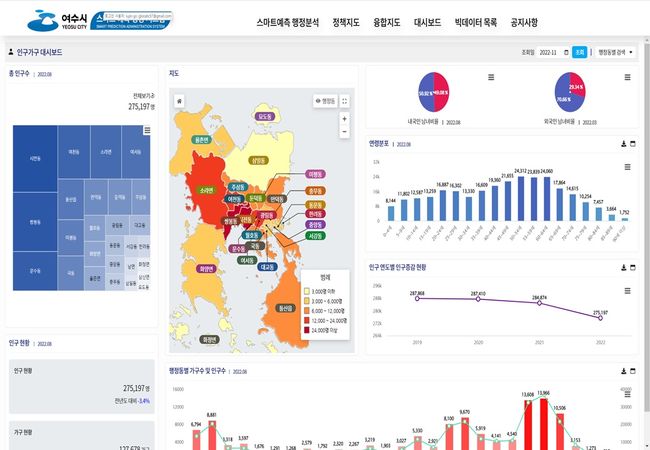
Task: Click the map fullscreen expand icon
Action: (x=345, y=100)
